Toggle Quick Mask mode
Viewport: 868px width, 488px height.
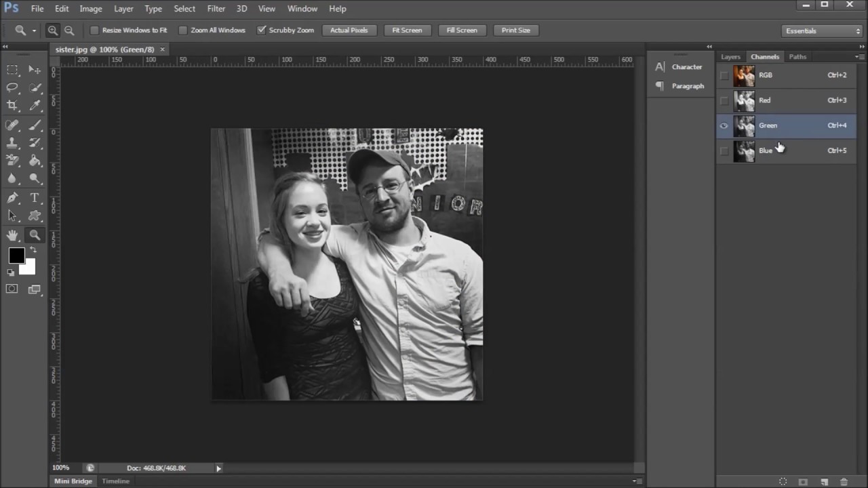coord(12,289)
